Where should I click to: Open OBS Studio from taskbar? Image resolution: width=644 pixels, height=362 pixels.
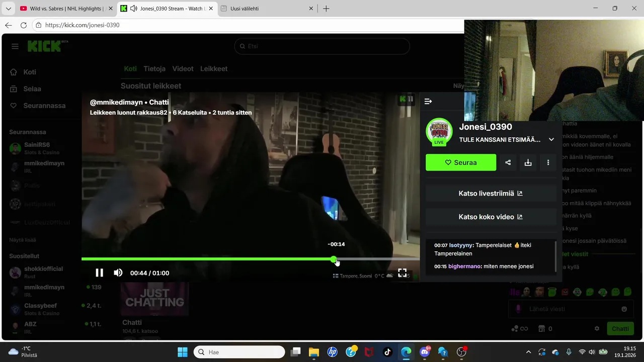[x=461, y=352]
